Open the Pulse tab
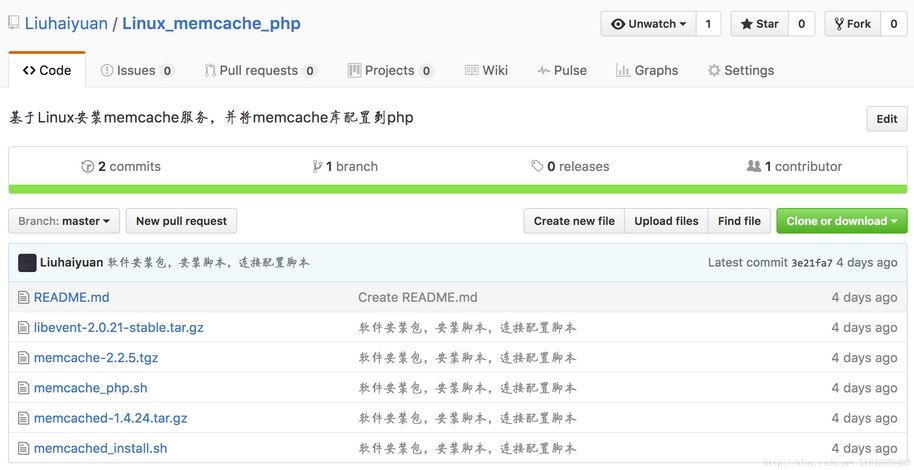 562,71
